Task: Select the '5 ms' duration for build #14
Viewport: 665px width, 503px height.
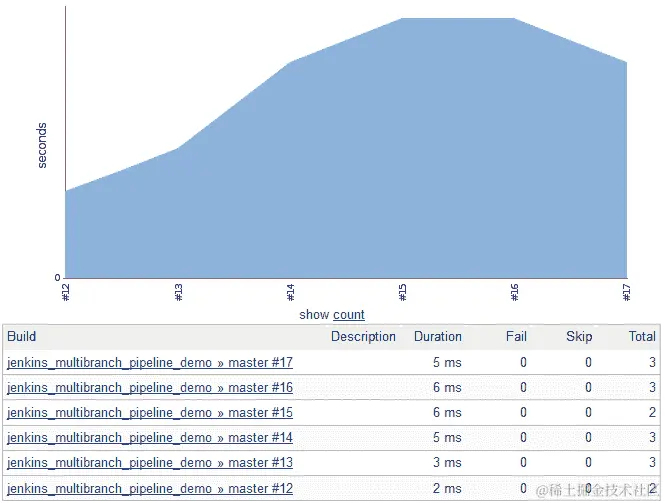Action: [x=447, y=438]
